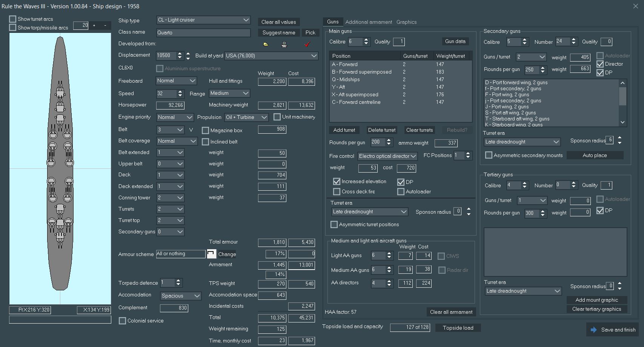This screenshot has height=347, width=644.
Task: Click the minus button next to arc value
Action: [105, 25]
